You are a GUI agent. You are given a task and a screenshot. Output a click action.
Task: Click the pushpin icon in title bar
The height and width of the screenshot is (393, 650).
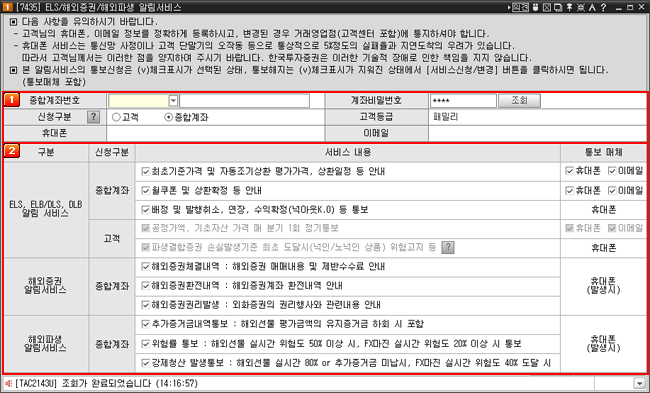click(570, 7)
